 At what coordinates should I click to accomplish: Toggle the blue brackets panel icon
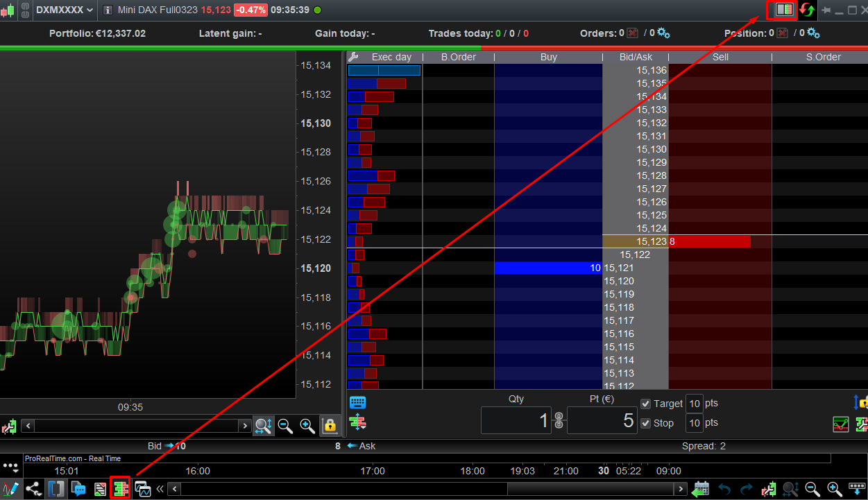(56, 489)
